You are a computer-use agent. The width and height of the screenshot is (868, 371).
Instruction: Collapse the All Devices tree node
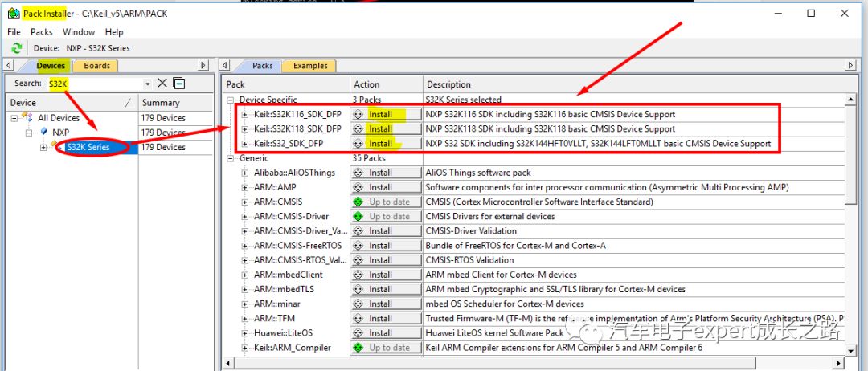click(14, 118)
